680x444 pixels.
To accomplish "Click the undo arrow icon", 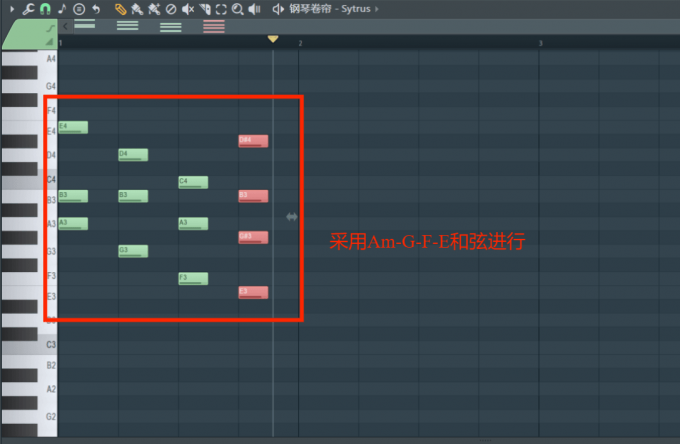I will tap(96, 9).
